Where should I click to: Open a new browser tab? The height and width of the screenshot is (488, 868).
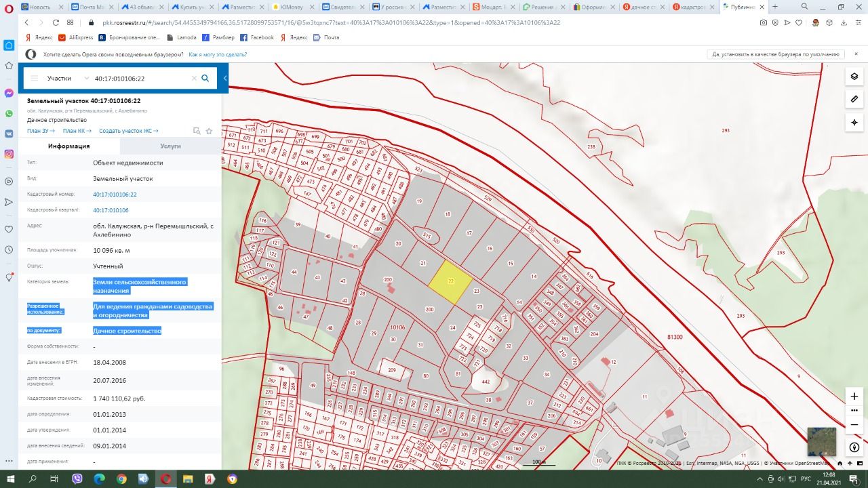click(x=775, y=7)
